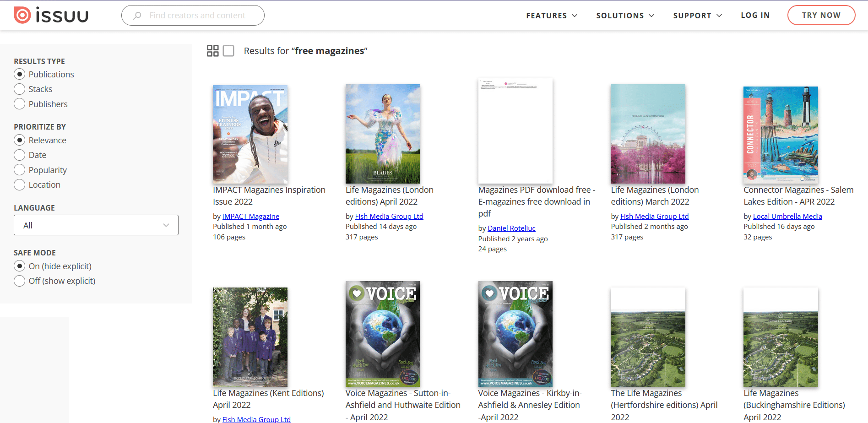
Task: Click title Life Magazines (Kent Editions) April 2022
Action: [268, 399]
